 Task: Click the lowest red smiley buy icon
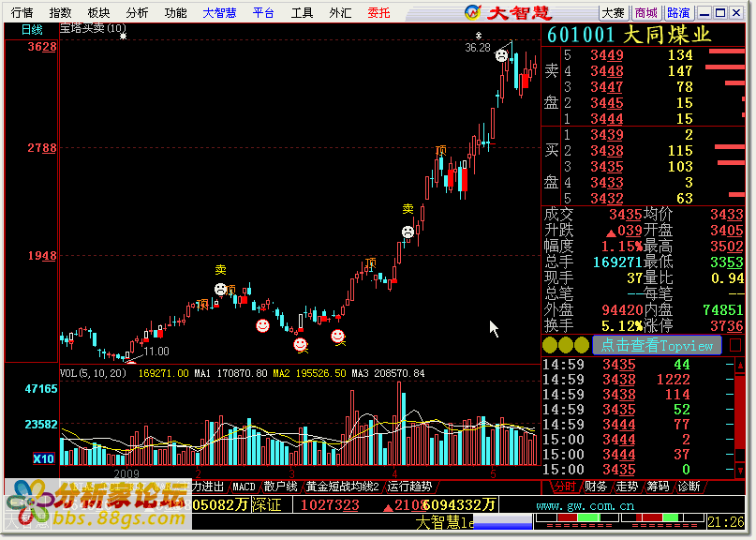tap(301, 344)
